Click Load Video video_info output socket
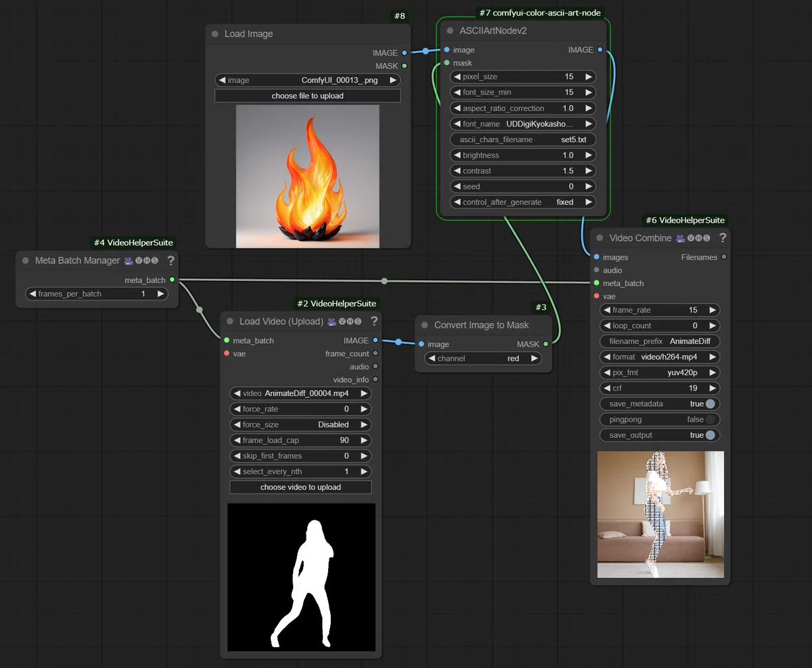812x668 pixels. pyautogui.click(x=376, y=380)
